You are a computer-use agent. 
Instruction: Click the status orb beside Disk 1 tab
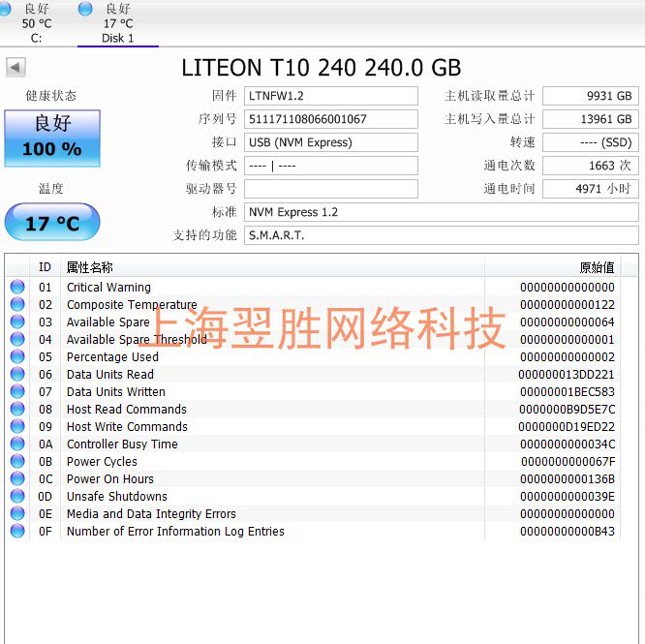click(x=85, y=9)
